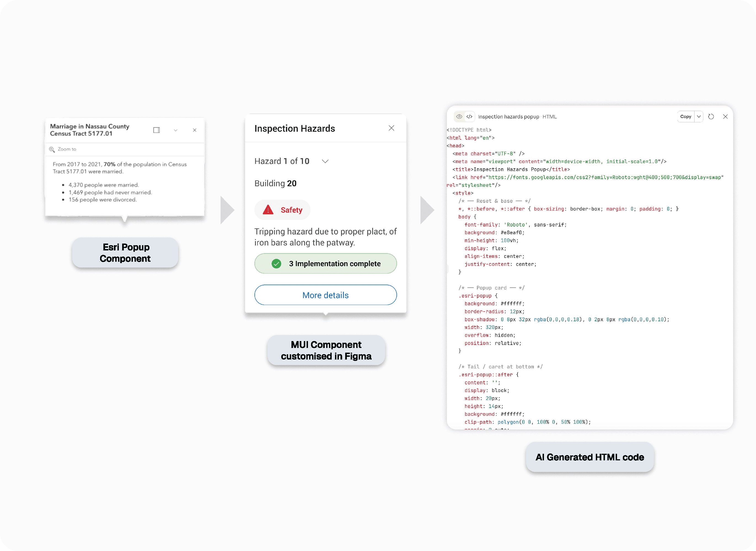
Task: Close the Esri census tract popup
Action: (x=195, y=130)
